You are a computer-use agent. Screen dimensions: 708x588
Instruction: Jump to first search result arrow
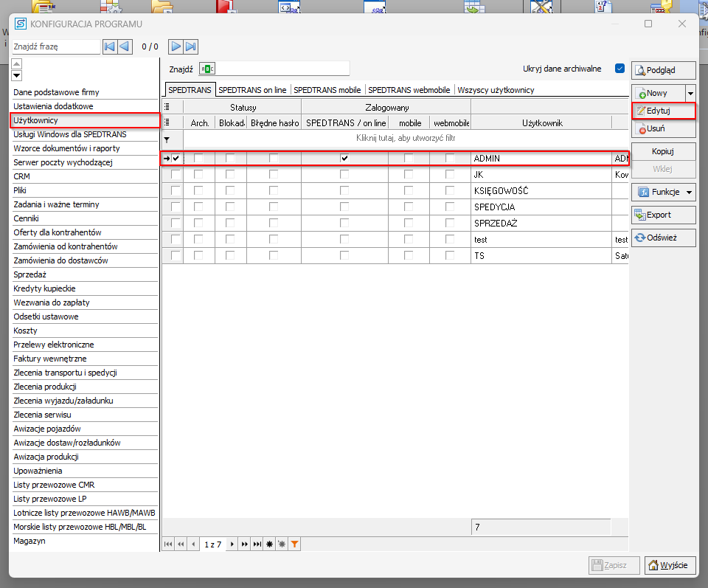(x=110, y=46)
